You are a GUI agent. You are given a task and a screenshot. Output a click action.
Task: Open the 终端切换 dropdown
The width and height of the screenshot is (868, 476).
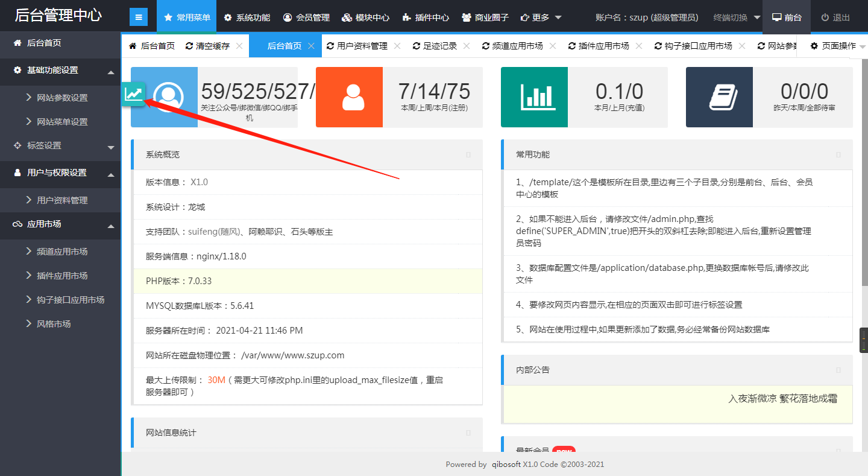tap(737, 17)
